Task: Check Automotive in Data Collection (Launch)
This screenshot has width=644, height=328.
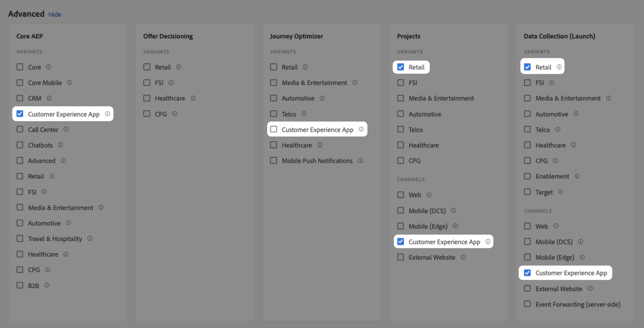Action: click(527, 114)
